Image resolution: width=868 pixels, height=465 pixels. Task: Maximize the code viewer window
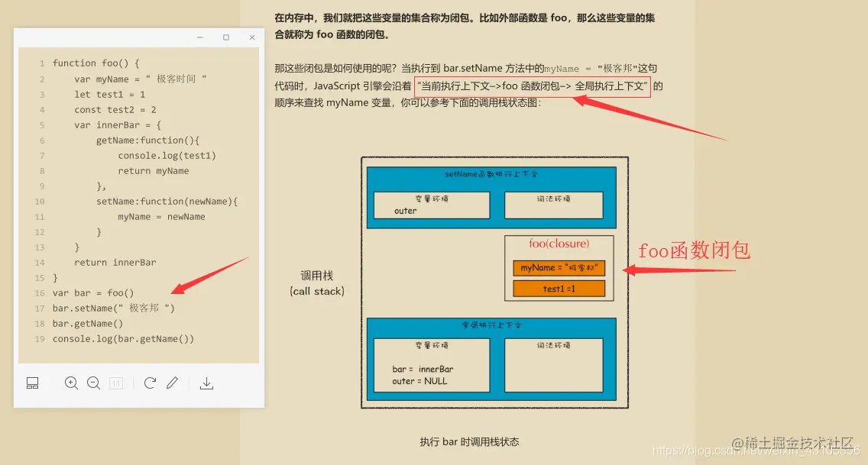(225, 37)
